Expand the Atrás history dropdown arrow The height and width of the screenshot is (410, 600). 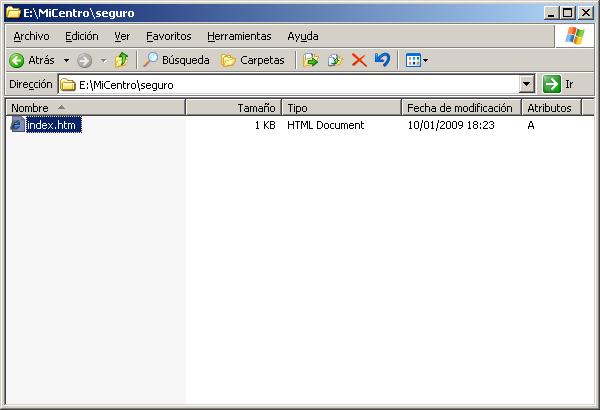[x=66, y=60]
